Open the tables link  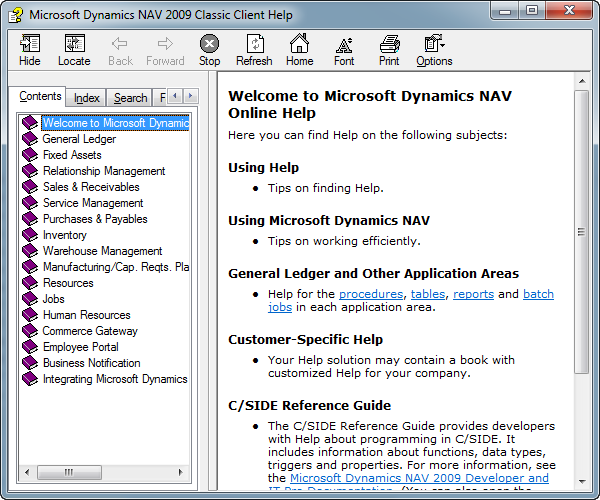tap(428, 294)
